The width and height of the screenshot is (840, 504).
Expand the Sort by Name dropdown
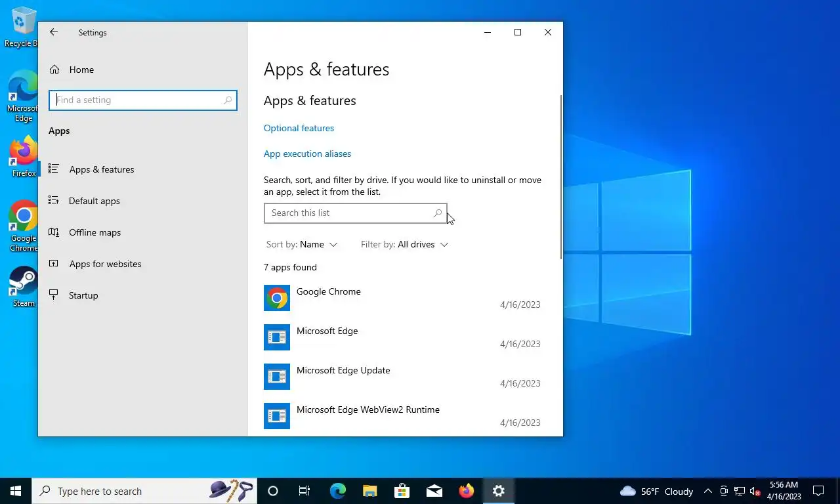click(x=302, y=244)
